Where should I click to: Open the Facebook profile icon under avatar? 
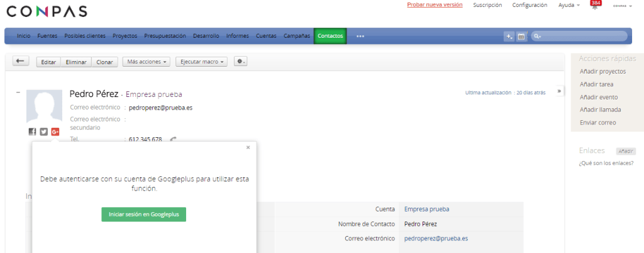click(33, 132)
